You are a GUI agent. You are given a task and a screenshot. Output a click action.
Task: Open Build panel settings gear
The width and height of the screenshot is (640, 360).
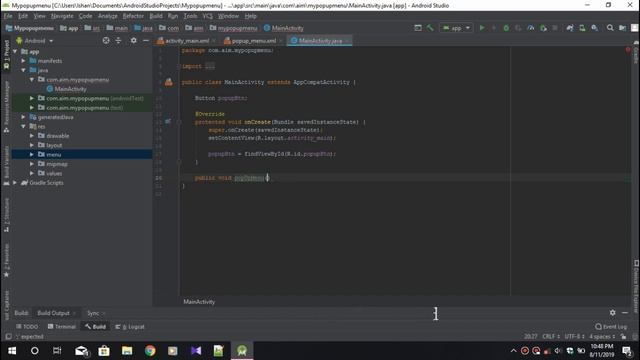click(x=613, y=313)
